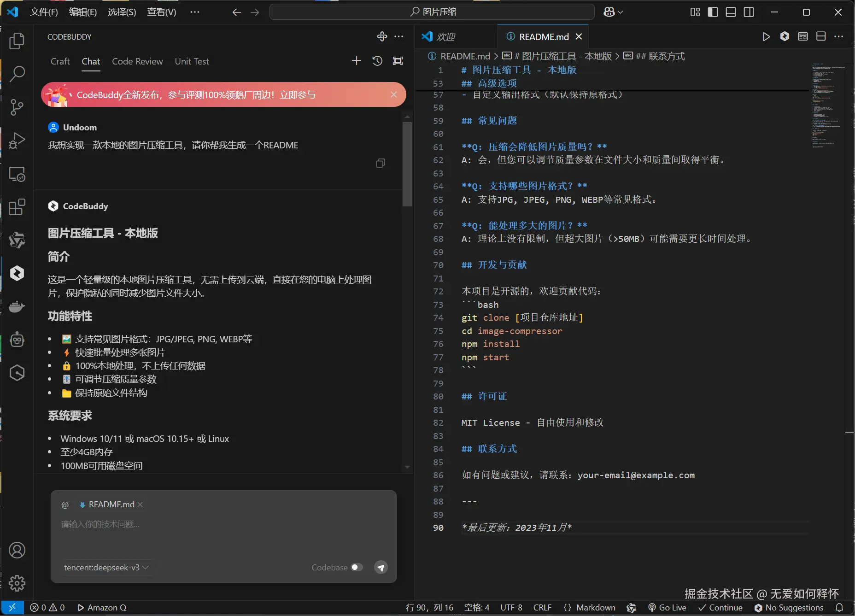Open the robot-face assistant view in activity bar
This screenshot has width=855, height=616.
(x=17, y=340)
